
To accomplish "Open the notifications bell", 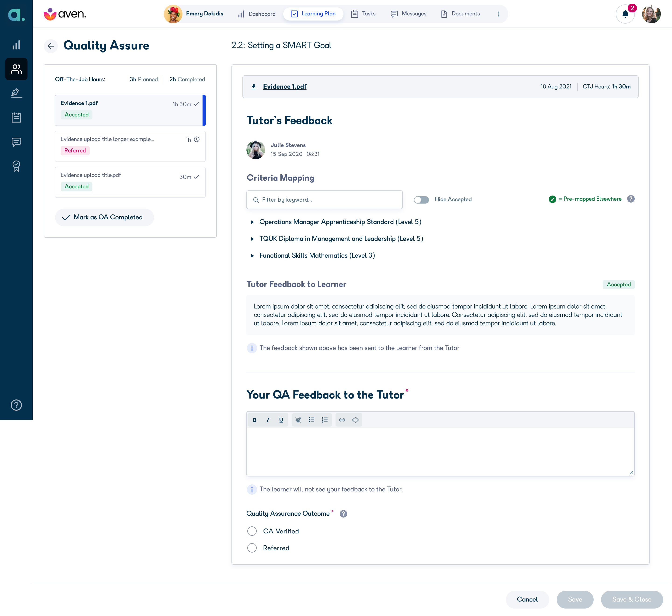I will (x=625, y=14).
